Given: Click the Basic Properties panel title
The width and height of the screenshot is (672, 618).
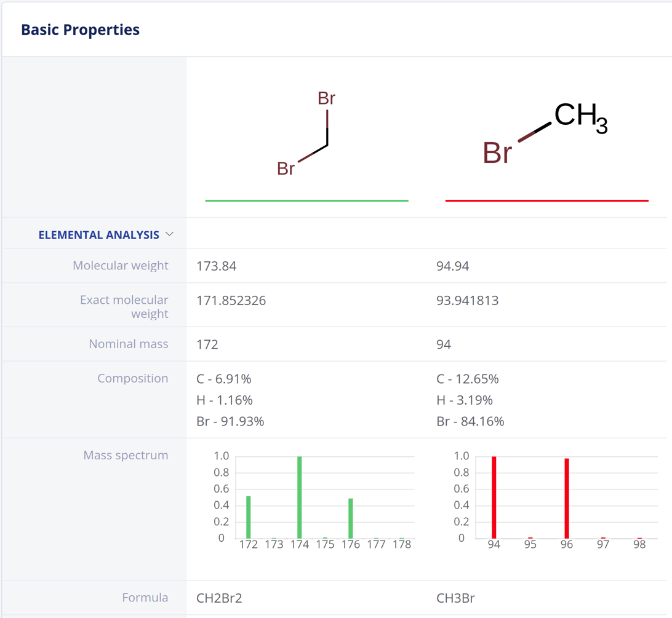Looking at the screenshot, I should (x=80, y=30).
